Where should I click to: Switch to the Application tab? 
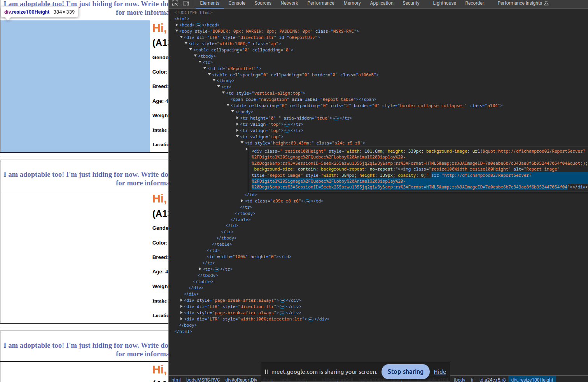[x=381, y=3]
